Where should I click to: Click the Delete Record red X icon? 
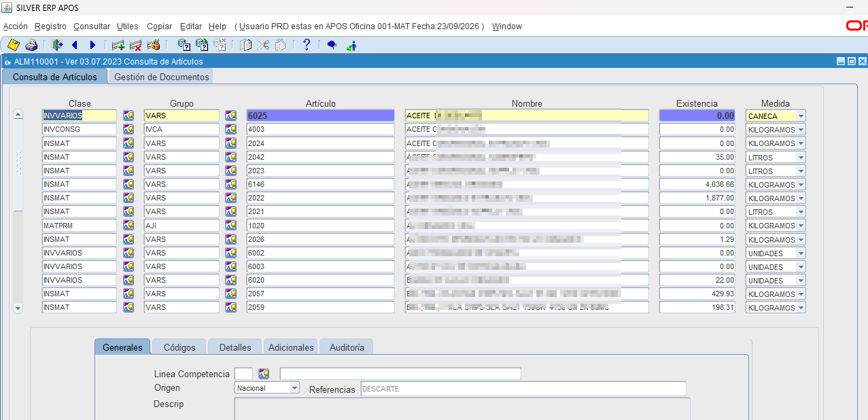[135, 45]
